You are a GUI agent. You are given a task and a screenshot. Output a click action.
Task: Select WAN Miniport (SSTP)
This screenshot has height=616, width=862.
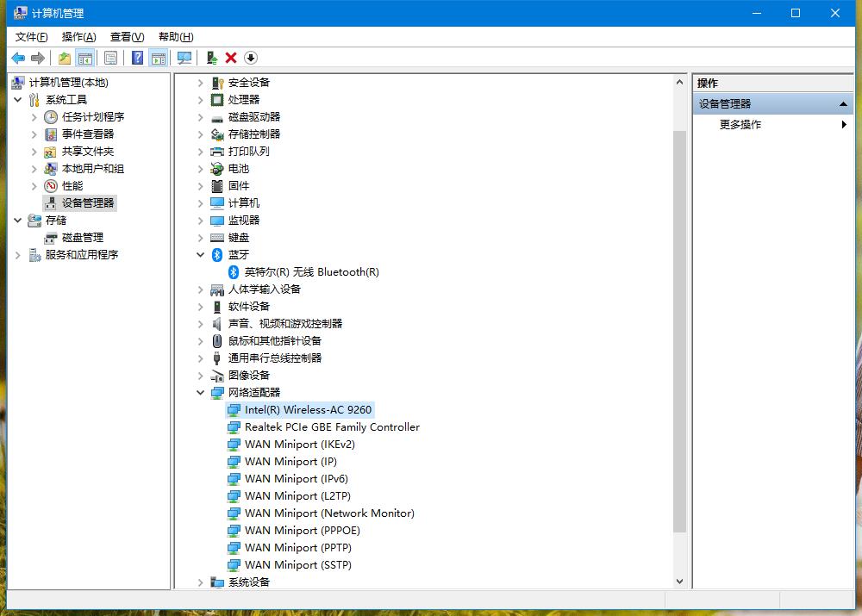pos(298,565)
